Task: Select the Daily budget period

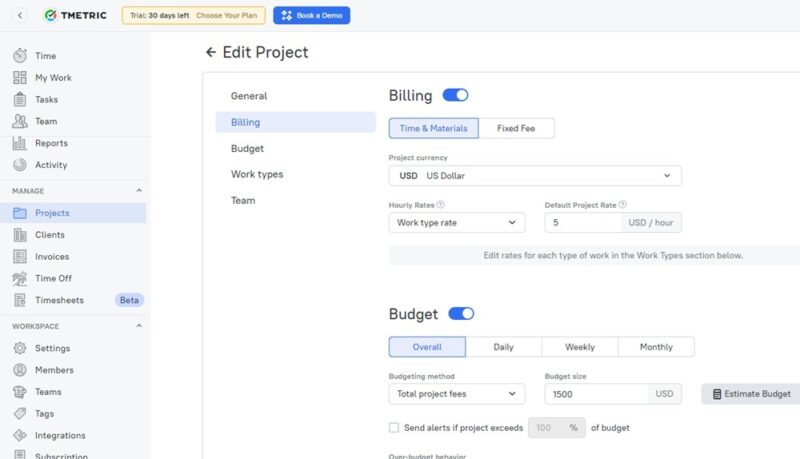Action: [504, 347]
